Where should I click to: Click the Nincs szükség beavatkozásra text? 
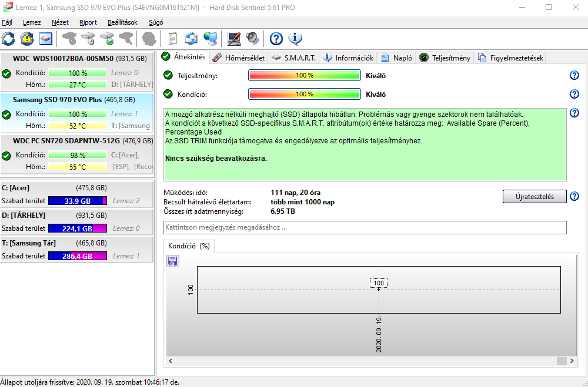pos(216,159)
